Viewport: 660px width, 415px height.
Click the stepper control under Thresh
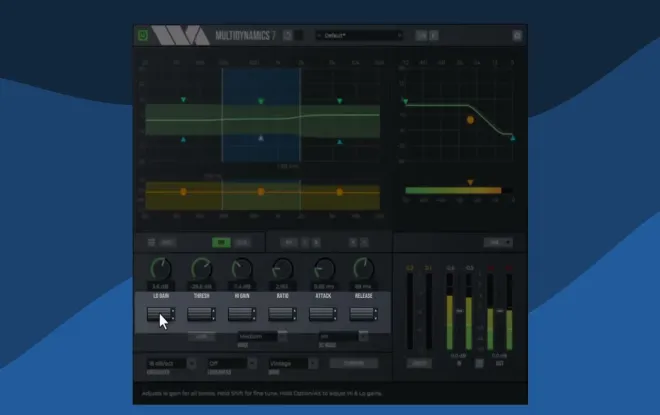tap(202, 314)
